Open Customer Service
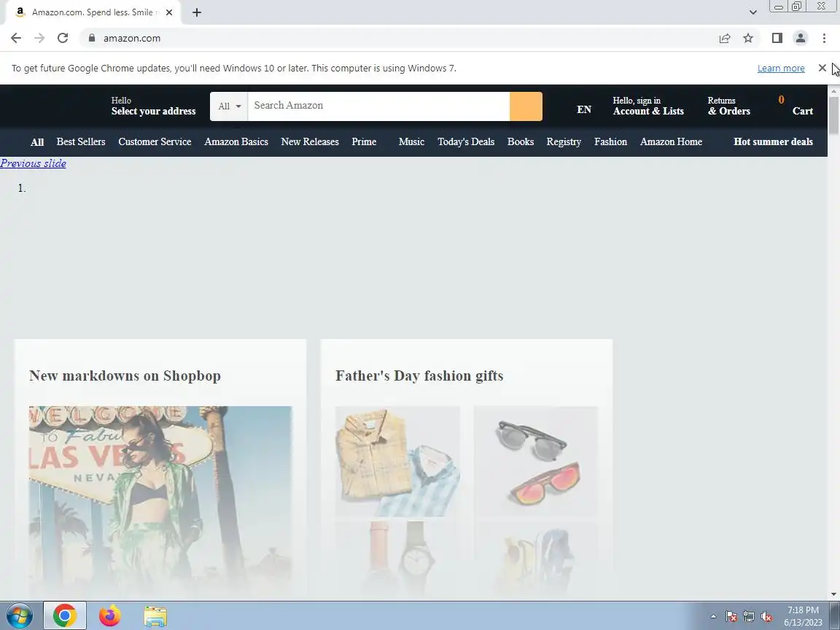 click(x=155, y=142)
